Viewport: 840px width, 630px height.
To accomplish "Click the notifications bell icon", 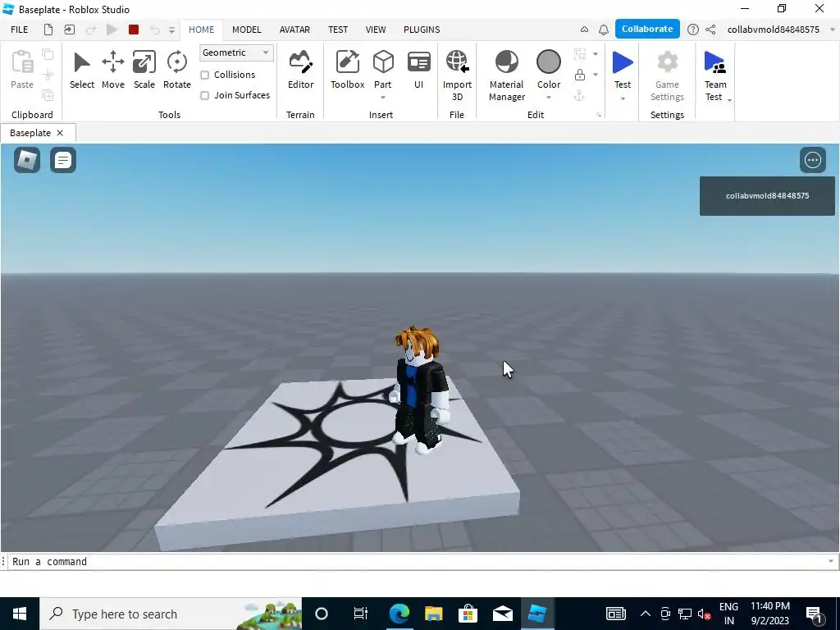I will (x=604, y=30).
